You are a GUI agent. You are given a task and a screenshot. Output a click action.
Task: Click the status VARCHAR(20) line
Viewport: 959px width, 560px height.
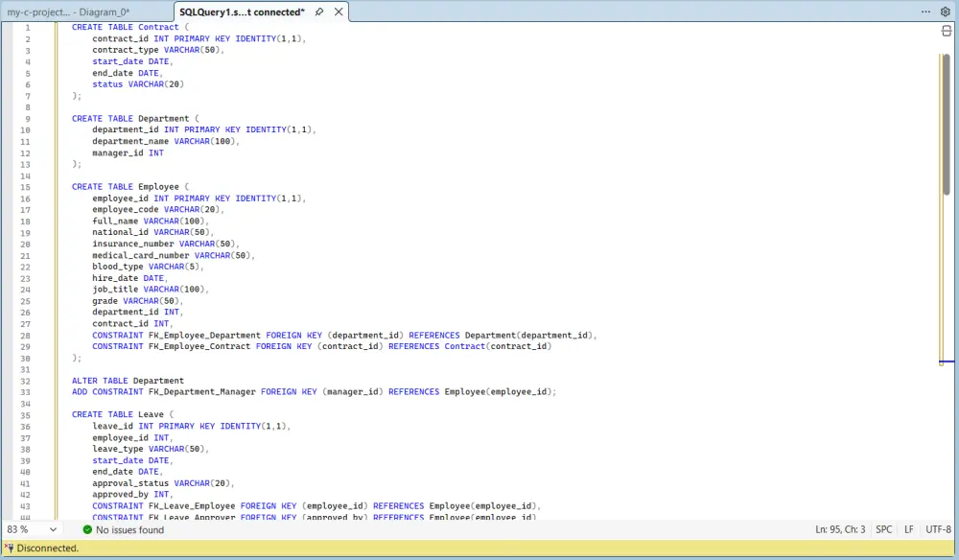point(138,84)
